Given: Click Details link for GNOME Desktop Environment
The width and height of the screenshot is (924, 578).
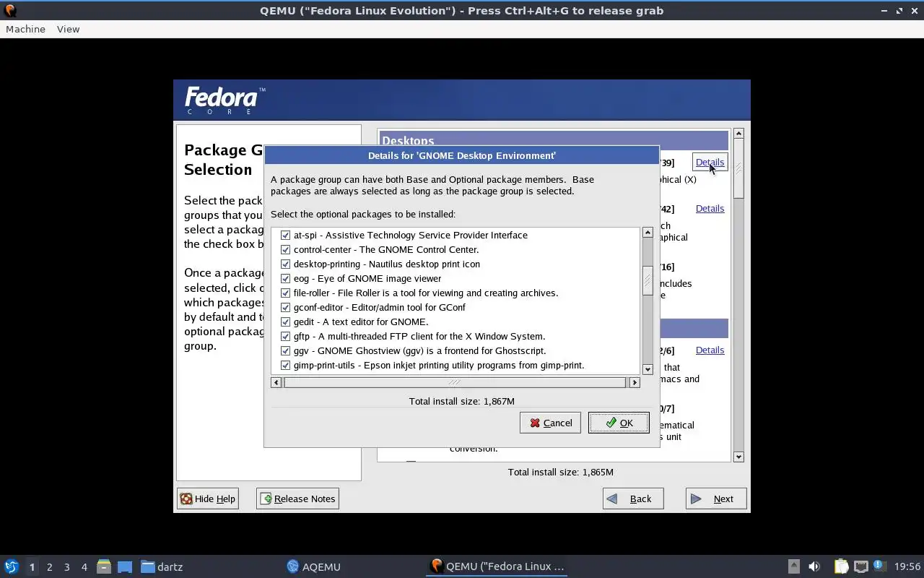Looking at the screenshot, I should pos(710,163).
